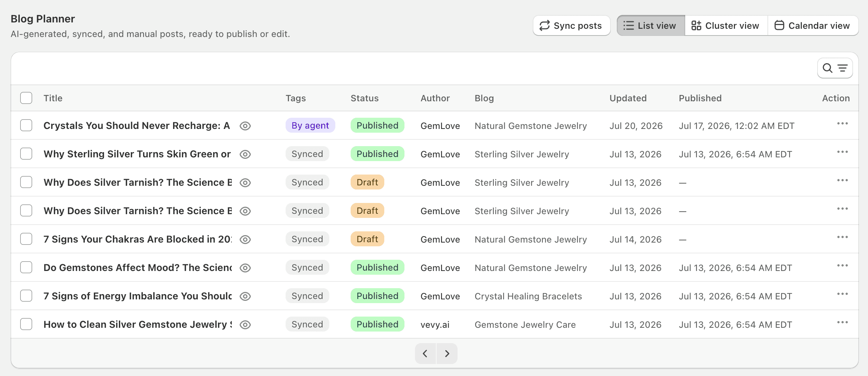Click eye icon next to 'How to Clean Silver Gemstone Jewelry'
Viewport: 868px width, 376px height.
coord(245,325)
